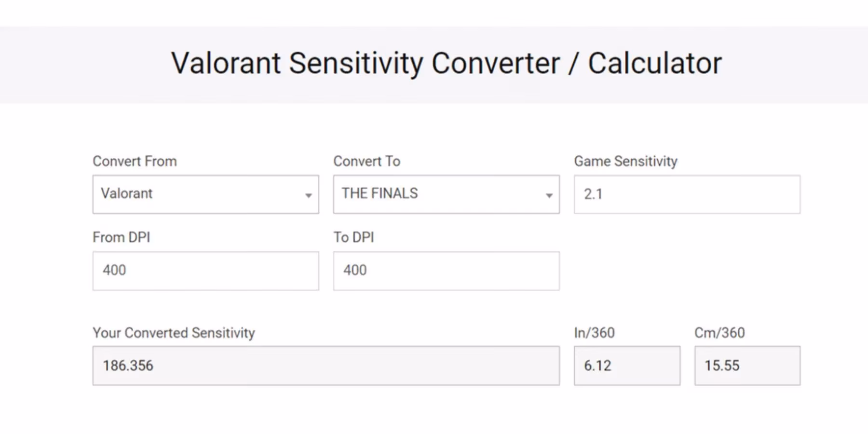Click the Convert To label
The height and width of the screenshot is (434, 868).
pos(366,161)
